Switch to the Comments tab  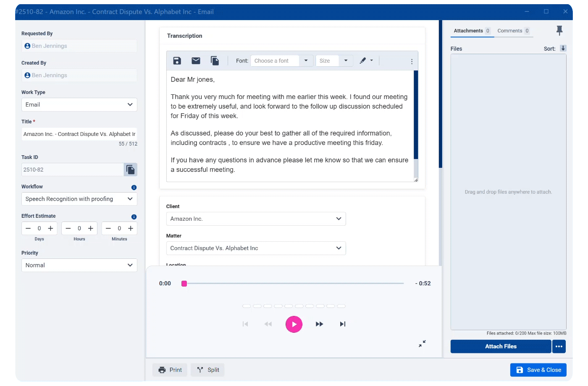(513, 31)
